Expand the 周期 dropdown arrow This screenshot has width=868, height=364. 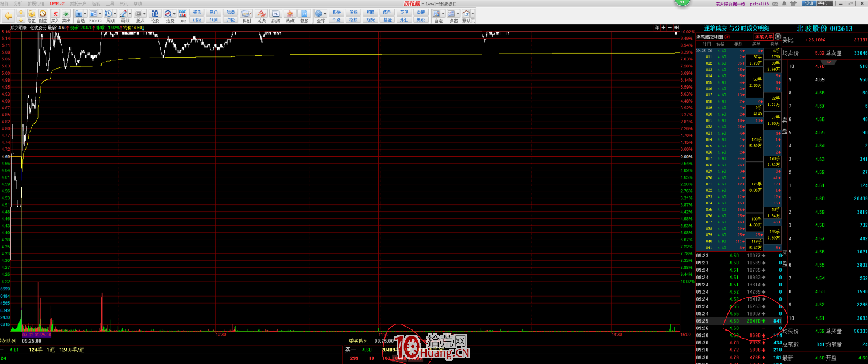(x=115, y=14)
